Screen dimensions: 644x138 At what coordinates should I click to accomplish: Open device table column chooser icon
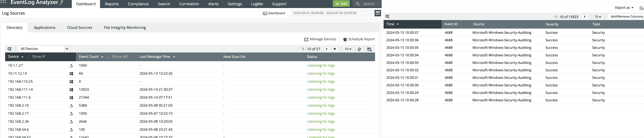[369, 49]
